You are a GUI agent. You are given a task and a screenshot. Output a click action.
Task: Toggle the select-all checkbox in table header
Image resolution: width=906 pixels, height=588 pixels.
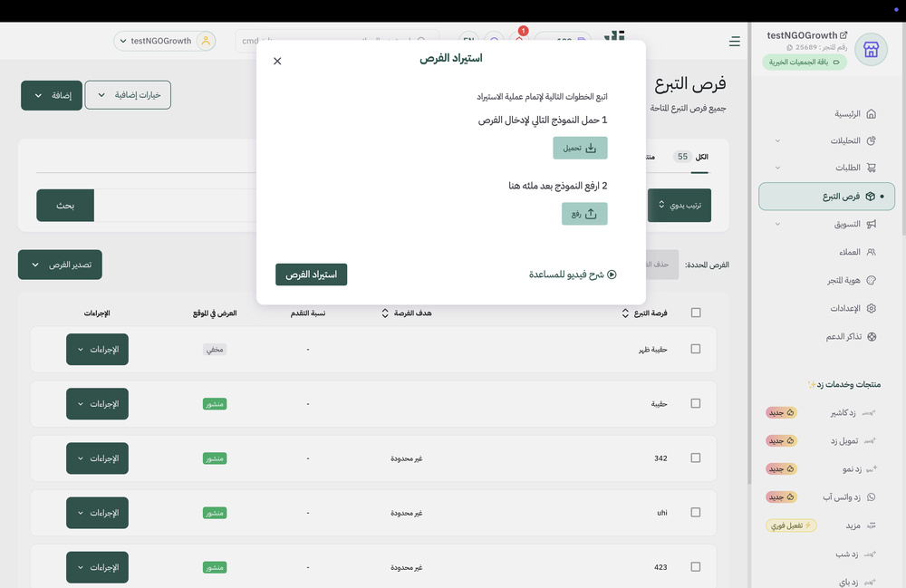696,313
